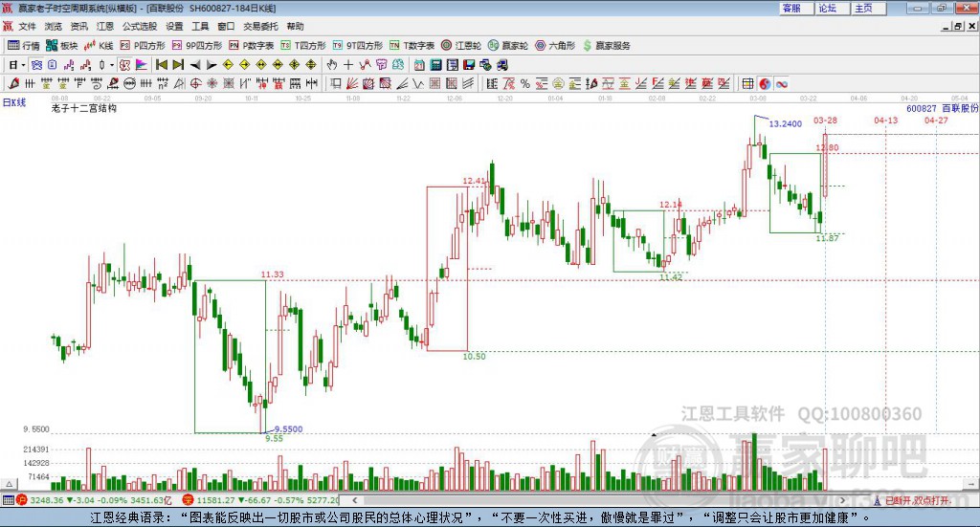Open the 文件 menu

point(27,26)
